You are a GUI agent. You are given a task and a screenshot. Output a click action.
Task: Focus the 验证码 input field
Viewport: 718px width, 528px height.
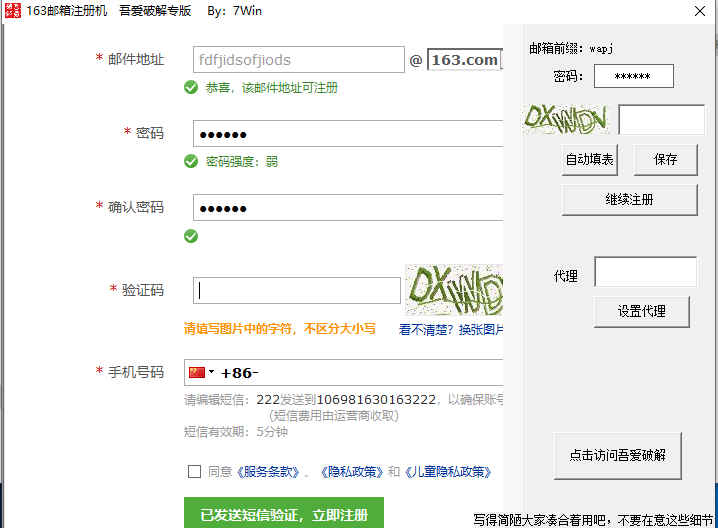[297, 290]
